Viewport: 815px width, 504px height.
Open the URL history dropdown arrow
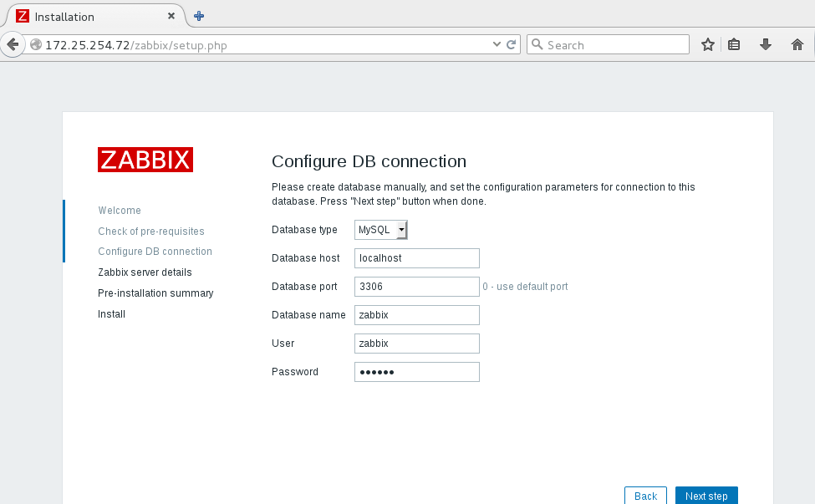(497, 44)
